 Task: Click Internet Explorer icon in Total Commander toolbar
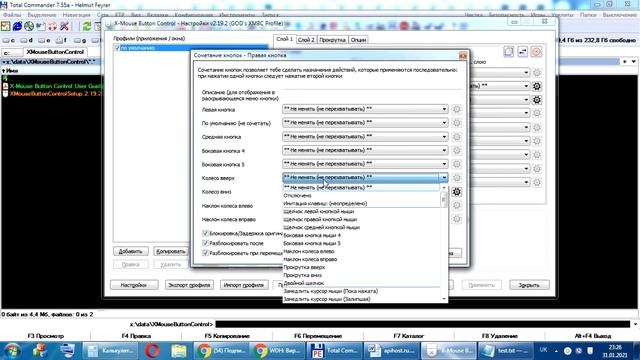(x=17, y=27)
